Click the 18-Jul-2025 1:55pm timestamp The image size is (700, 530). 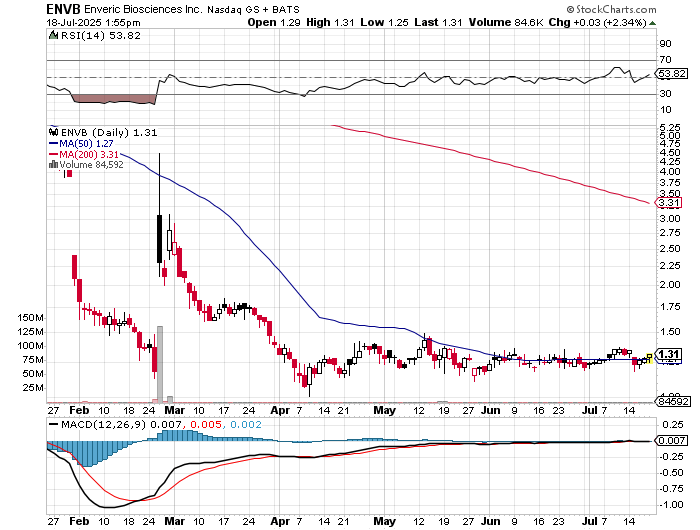tap(93, 22)
